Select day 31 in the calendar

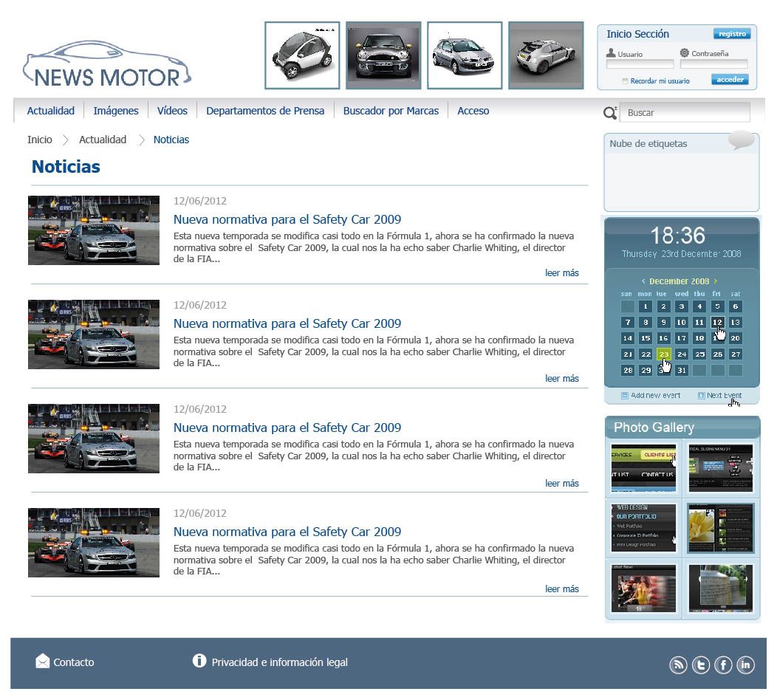(x=682, y=370)
